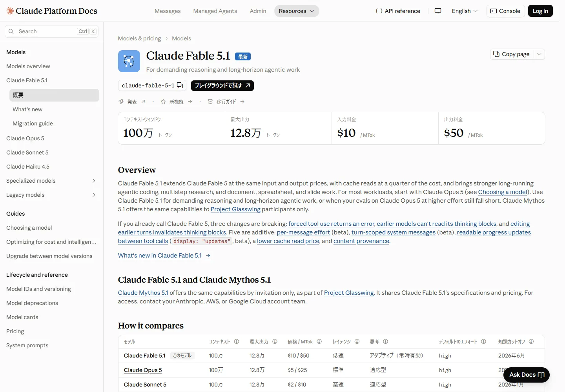Viewport: 565px width, 392px height.
Task: Click the search magnifier icon
Action: (x=11, y=31)
